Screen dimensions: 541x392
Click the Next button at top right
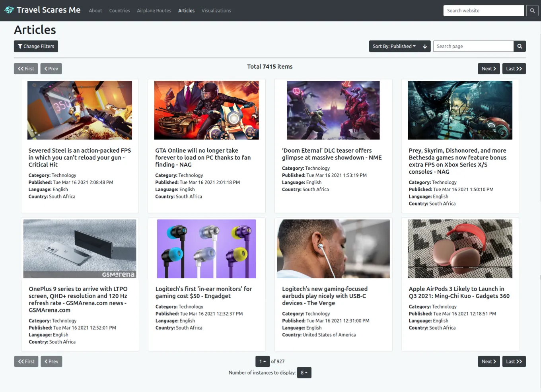488,68
